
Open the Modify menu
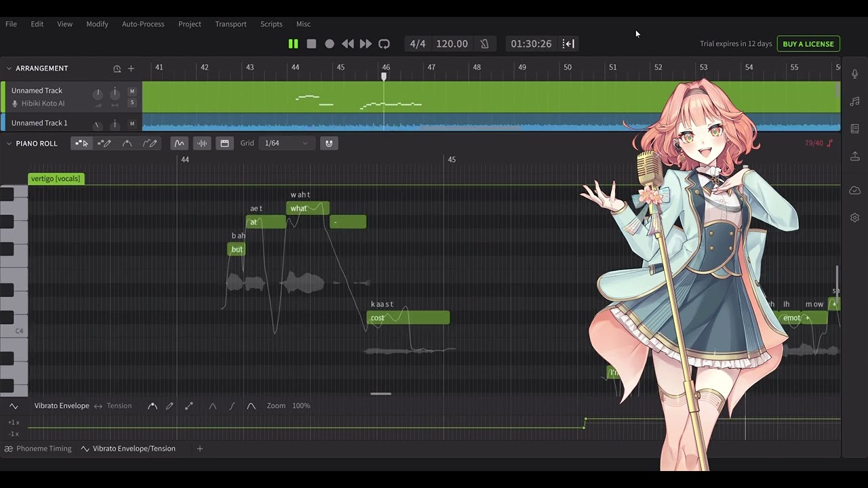click(x=97, y=24)
